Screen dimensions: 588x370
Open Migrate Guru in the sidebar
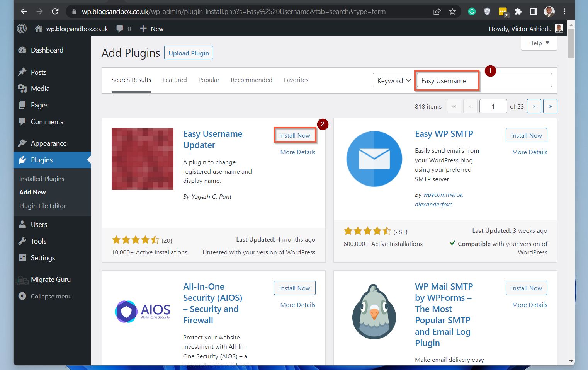[x=52, y=280]
